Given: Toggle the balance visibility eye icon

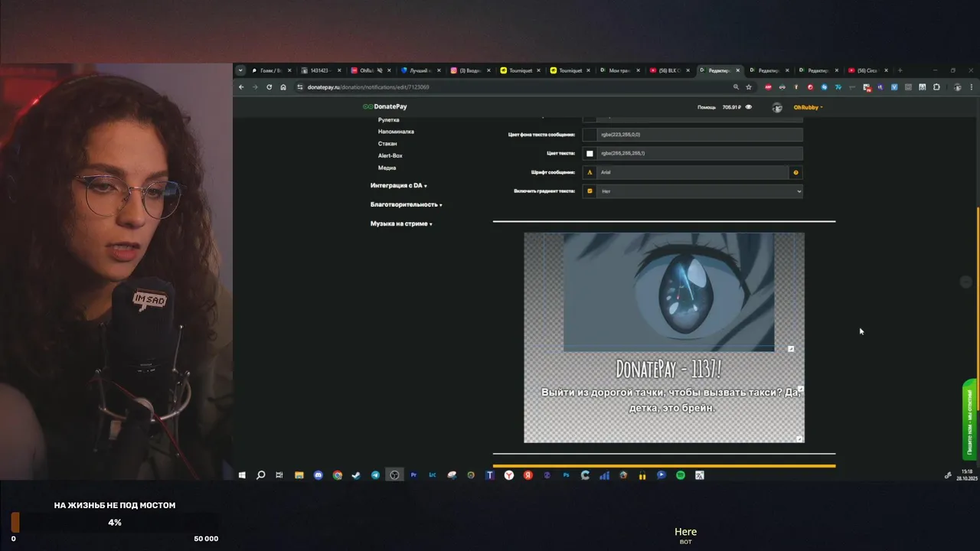Looking at the screenshot, I should [749, 107].
